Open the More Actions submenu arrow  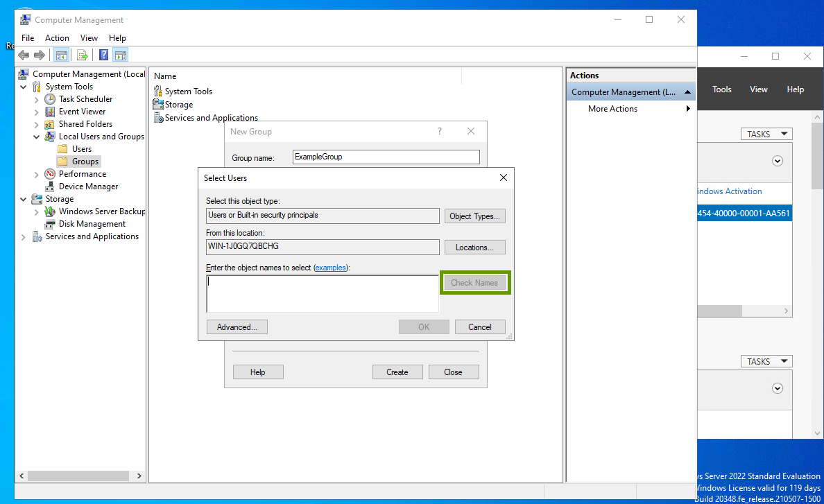pyautogui.click(x=688, y=109)
